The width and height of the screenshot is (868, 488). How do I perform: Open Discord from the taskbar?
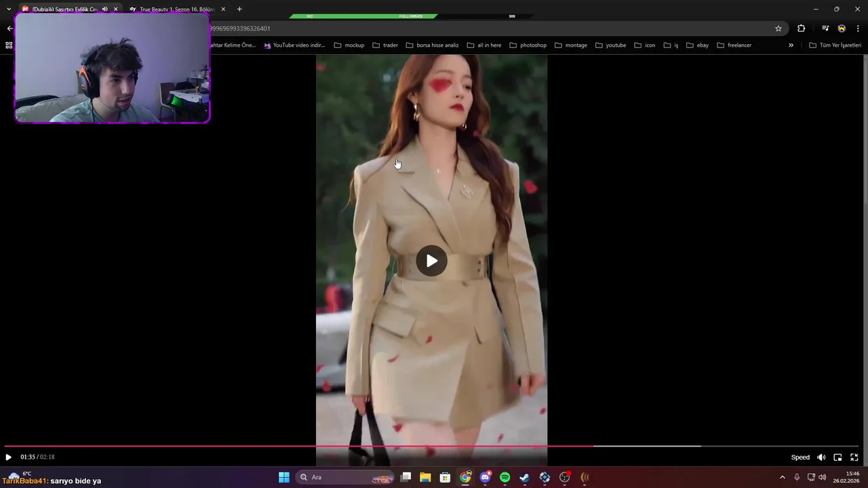(x=485, y=477)
